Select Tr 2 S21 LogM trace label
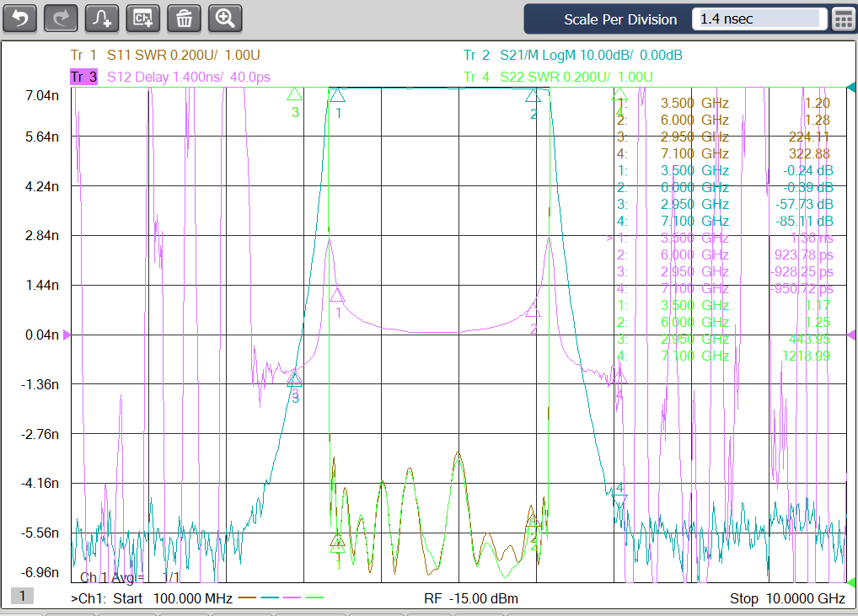This screenshot has height=616, width=858. pyautogui.click(x=572, y=56)
